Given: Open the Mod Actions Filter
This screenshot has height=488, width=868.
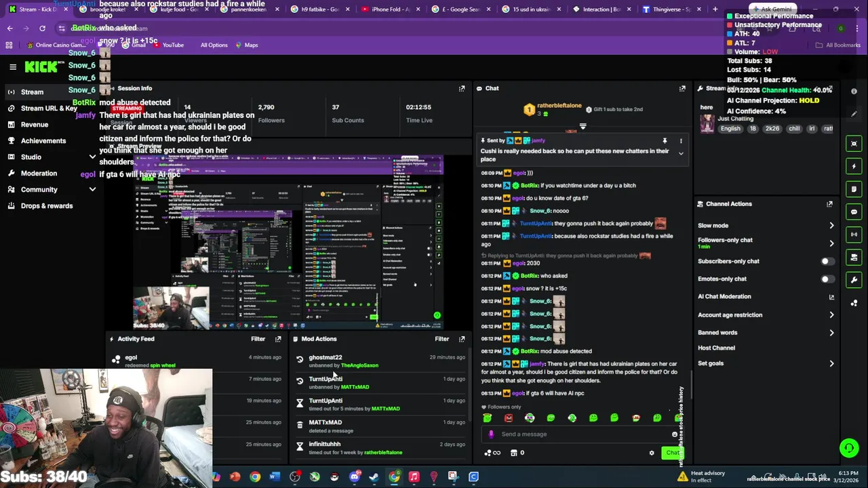Looking at the screenshot, I should point(441,339).
